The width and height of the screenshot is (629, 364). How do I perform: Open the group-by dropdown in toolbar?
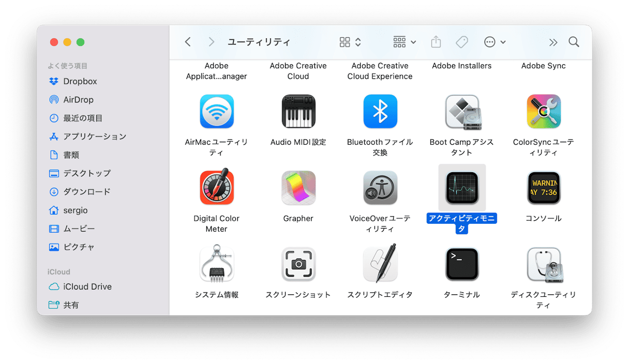click(405, 42)
